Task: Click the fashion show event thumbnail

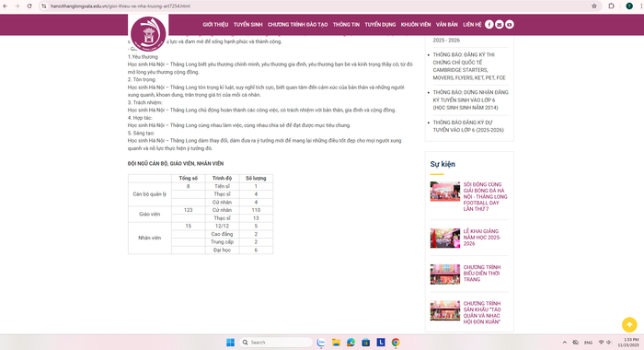Action: [x=444, y=274]
